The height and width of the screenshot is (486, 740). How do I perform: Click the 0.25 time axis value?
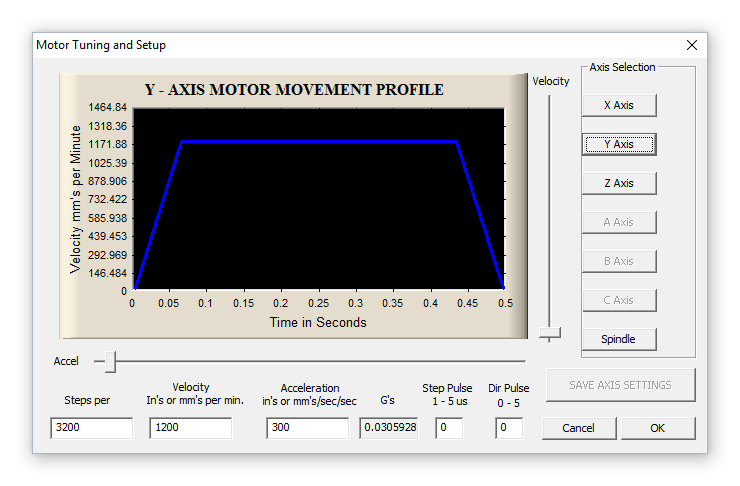point(319,303)
